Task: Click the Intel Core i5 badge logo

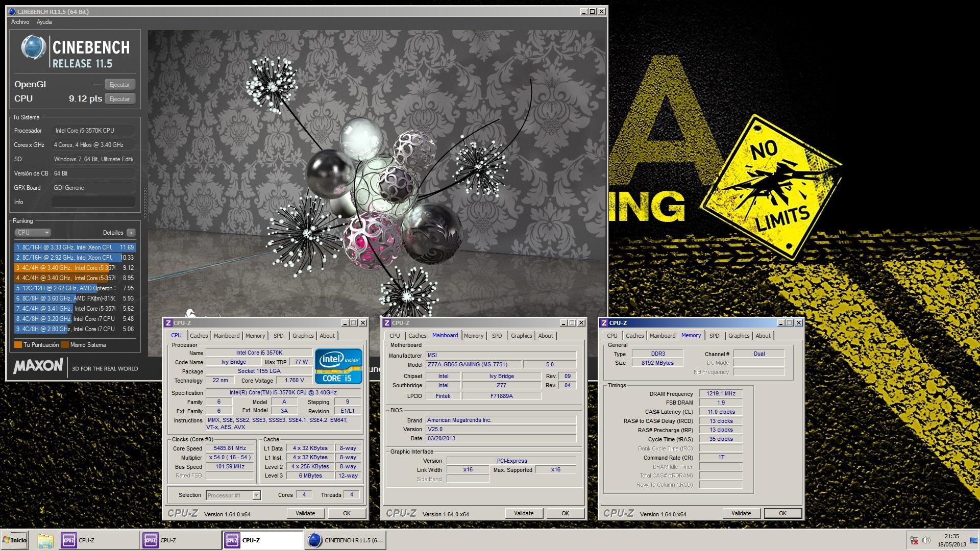Action: 338,366
